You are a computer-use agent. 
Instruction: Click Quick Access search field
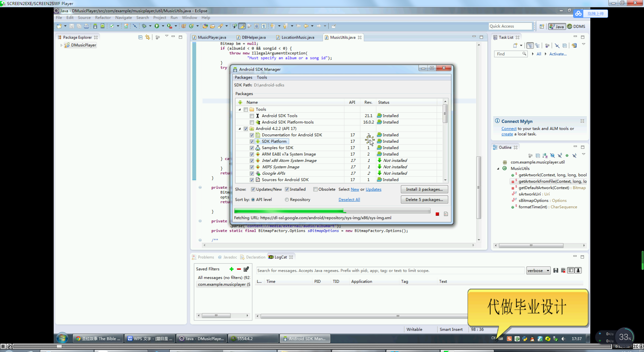tap(511, 26)
